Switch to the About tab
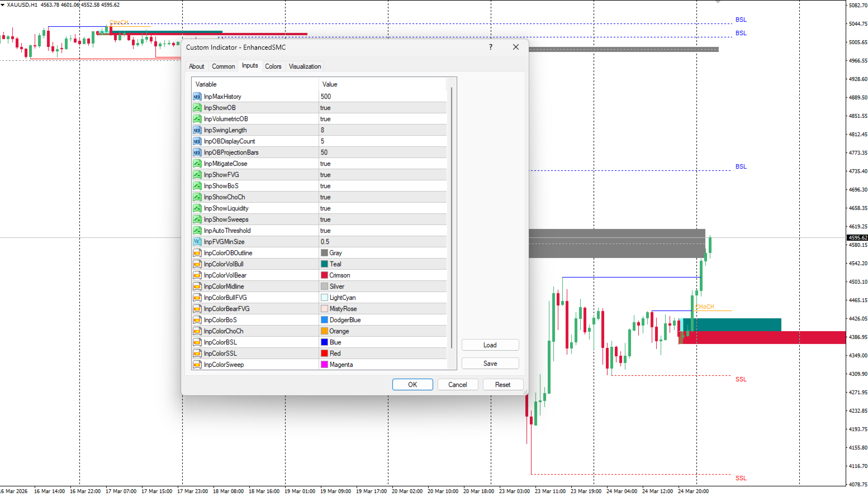This screenshot has height=497, width=868. [x=196, y=66]
